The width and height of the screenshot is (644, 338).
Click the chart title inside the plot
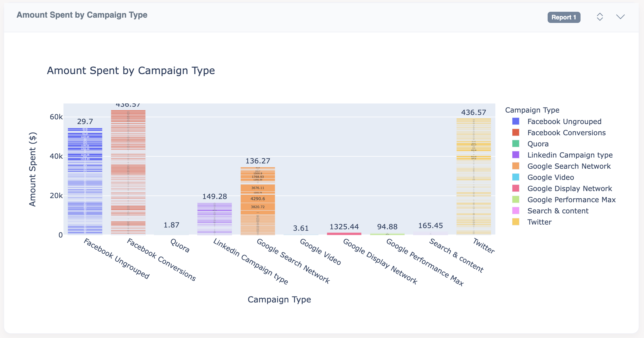131,71
